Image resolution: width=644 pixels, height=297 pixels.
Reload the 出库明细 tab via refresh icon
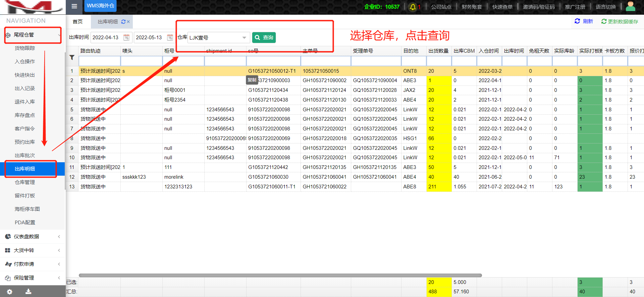pos(123,22)
